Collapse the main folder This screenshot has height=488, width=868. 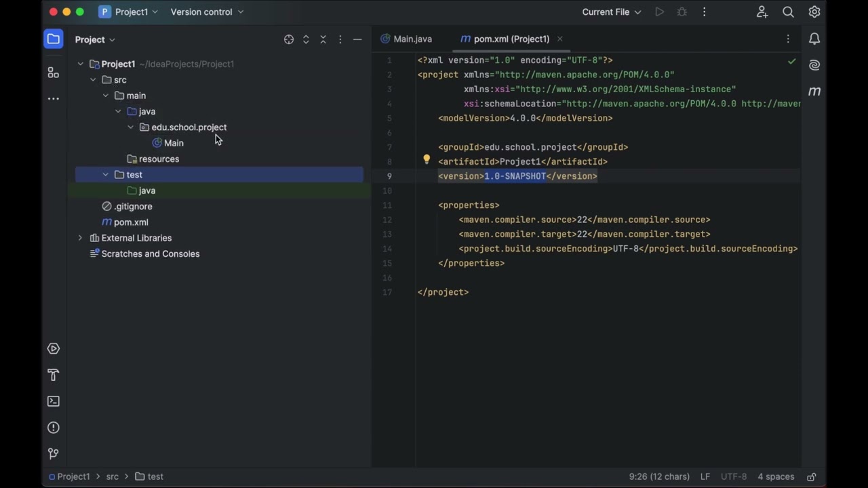(x=106, y=96)
